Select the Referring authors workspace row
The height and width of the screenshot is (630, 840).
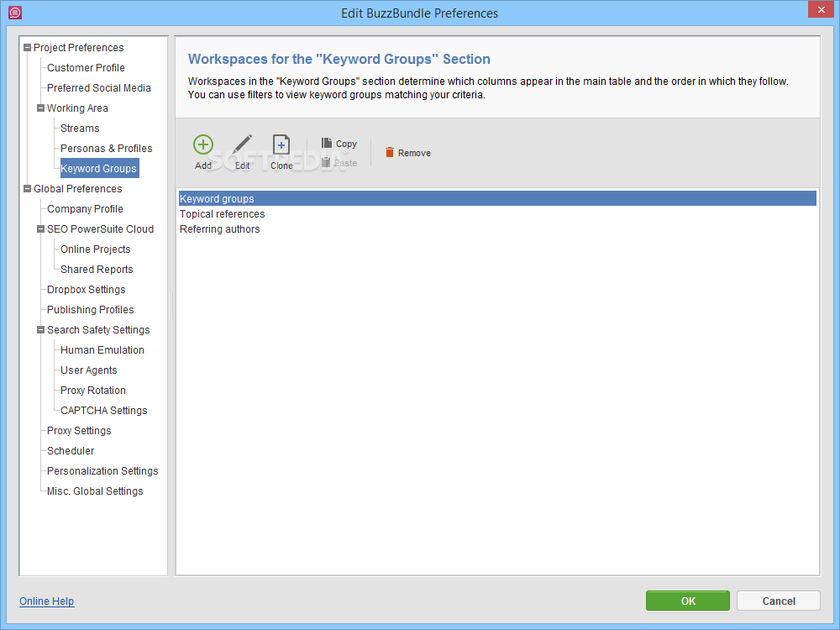497,228
